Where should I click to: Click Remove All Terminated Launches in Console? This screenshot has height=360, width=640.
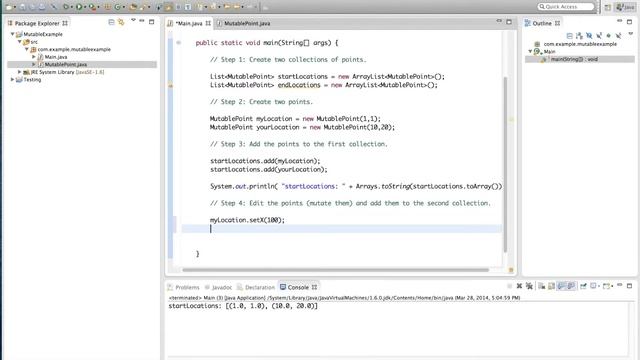tap(529, 286)
